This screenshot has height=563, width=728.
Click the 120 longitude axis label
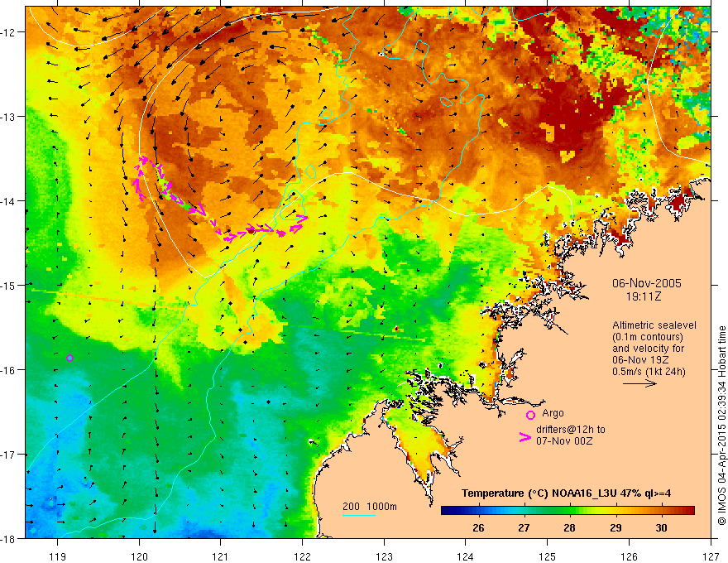click(x=139, y=556)
